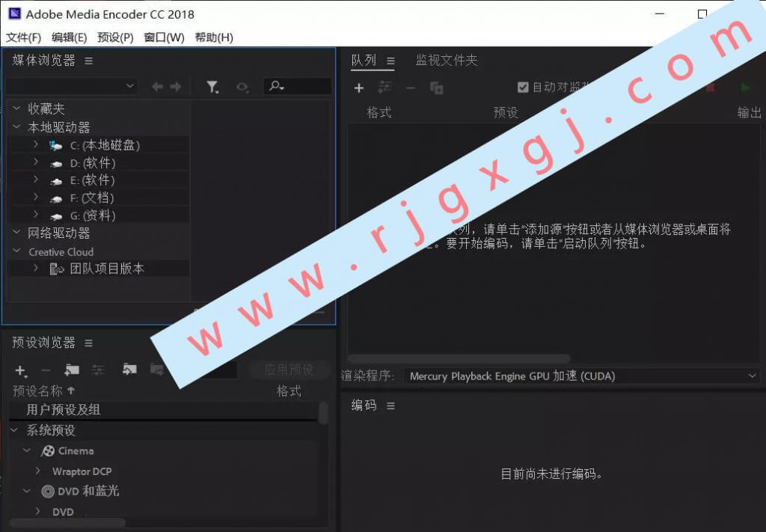Collapse the 网络驱动器 tree node
The width and height of the screenshot is (766, 532).
pyautogui.click(x=16, y=233)
